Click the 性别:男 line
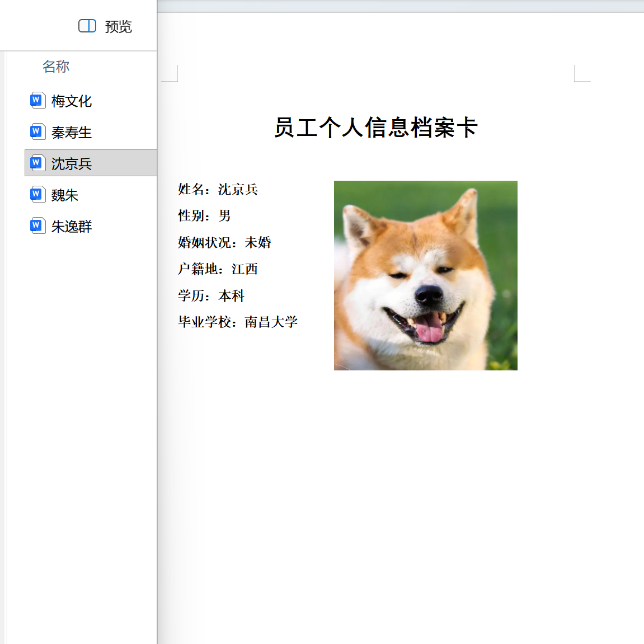This screenshot has height=644, width=644. [204, 215]
